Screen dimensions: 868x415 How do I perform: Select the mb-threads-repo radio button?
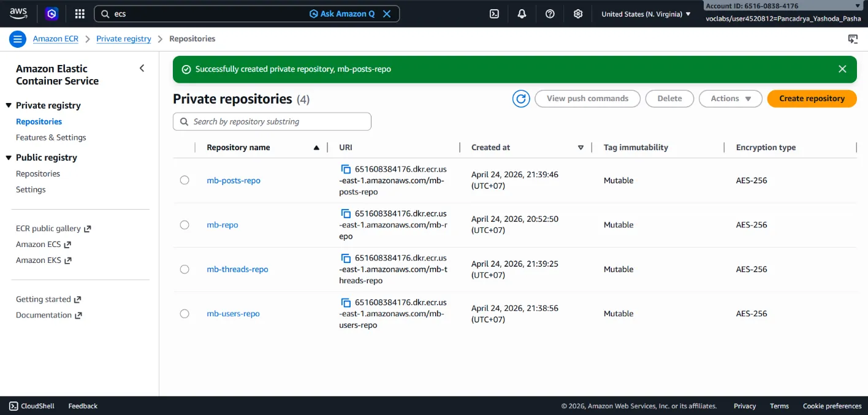pyautogui.click(x=185, y=269)
